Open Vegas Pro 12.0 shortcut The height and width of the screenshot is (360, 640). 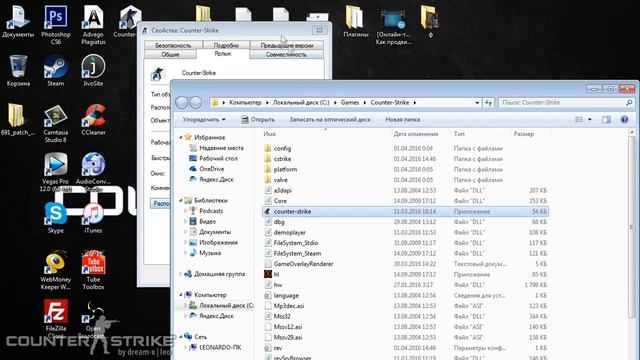(x=56, y=171)
